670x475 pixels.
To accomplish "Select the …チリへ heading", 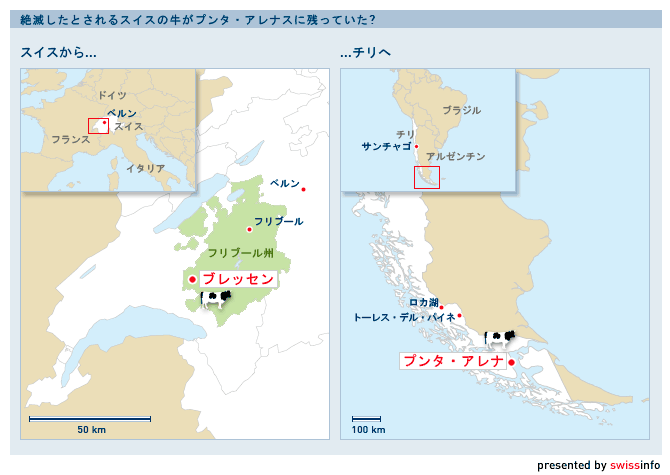I will point(365,52).
